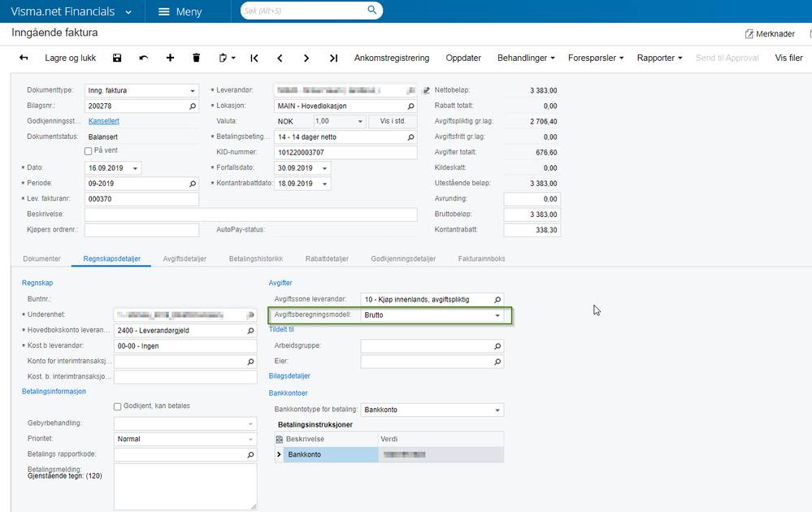Add new record with plus icon
This screenshot has height=512, width=812.
click(x=170, y=59)
